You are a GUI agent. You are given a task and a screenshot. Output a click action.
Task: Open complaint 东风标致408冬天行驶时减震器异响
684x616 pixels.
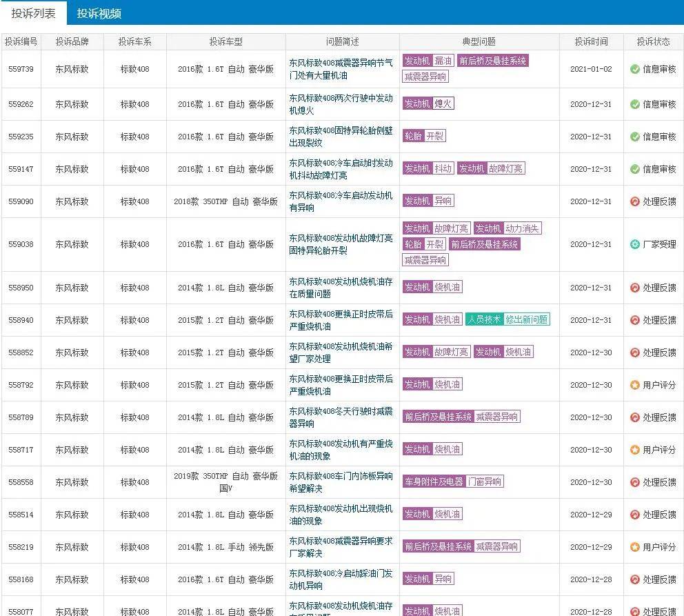pyautogui.click(x=341, y=417)
